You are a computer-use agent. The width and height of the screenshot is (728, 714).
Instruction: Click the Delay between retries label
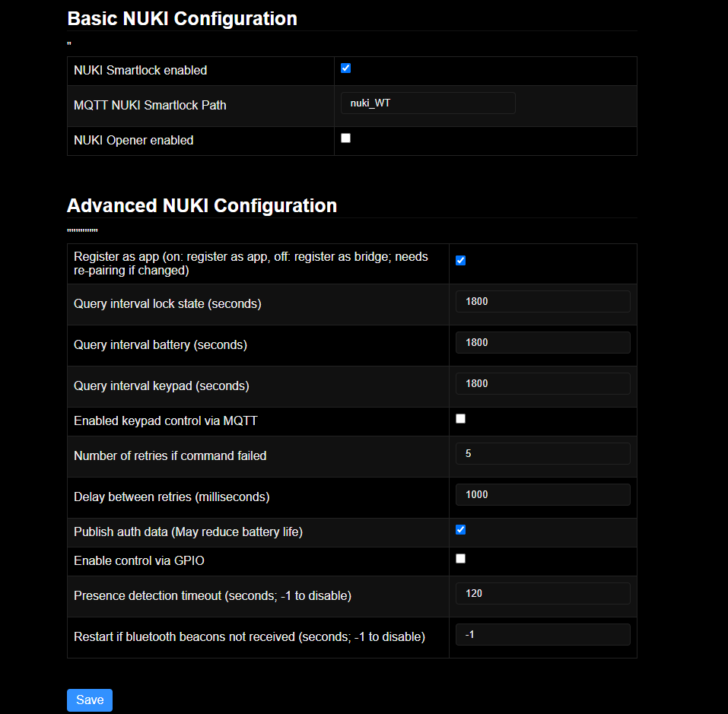(172, 497)
